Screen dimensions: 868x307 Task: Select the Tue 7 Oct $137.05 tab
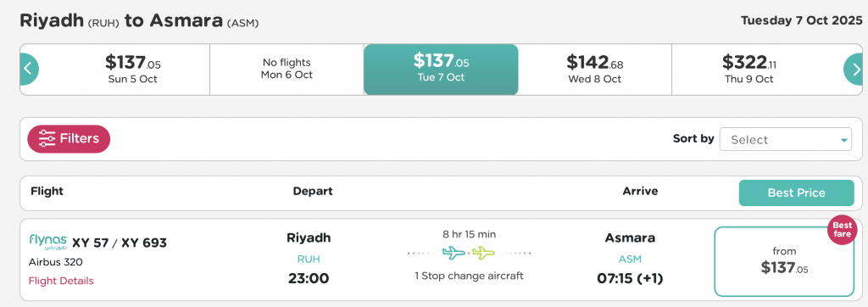(441, 70)
